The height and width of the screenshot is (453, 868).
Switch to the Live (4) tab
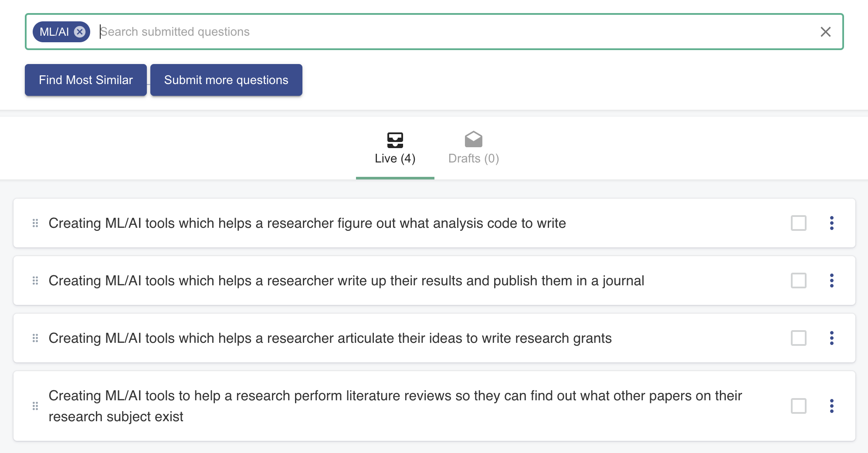[395, 149]
